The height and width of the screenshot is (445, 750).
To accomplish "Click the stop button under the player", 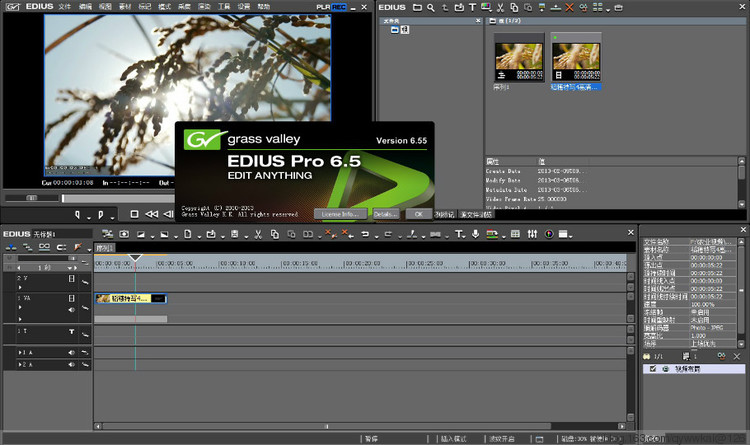I will [134, 213].
